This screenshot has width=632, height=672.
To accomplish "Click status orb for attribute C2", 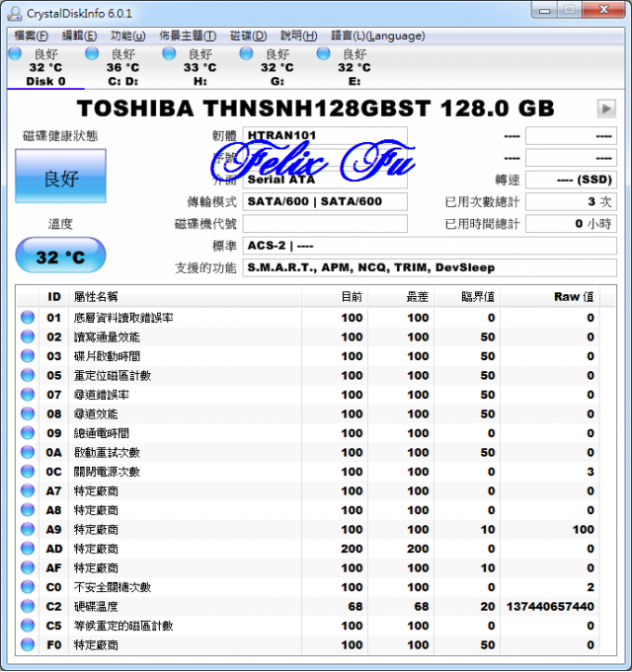I will click(x=28, y=607).
